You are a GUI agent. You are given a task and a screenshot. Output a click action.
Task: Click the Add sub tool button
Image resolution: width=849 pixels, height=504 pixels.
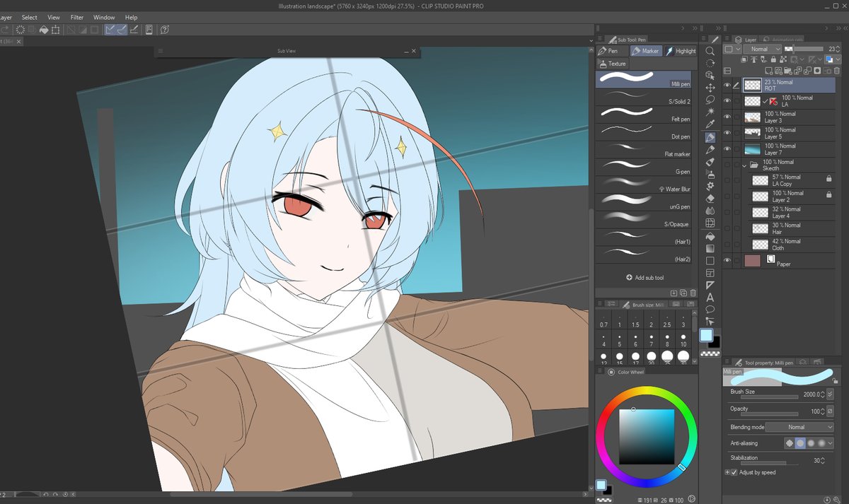point(644,277)
